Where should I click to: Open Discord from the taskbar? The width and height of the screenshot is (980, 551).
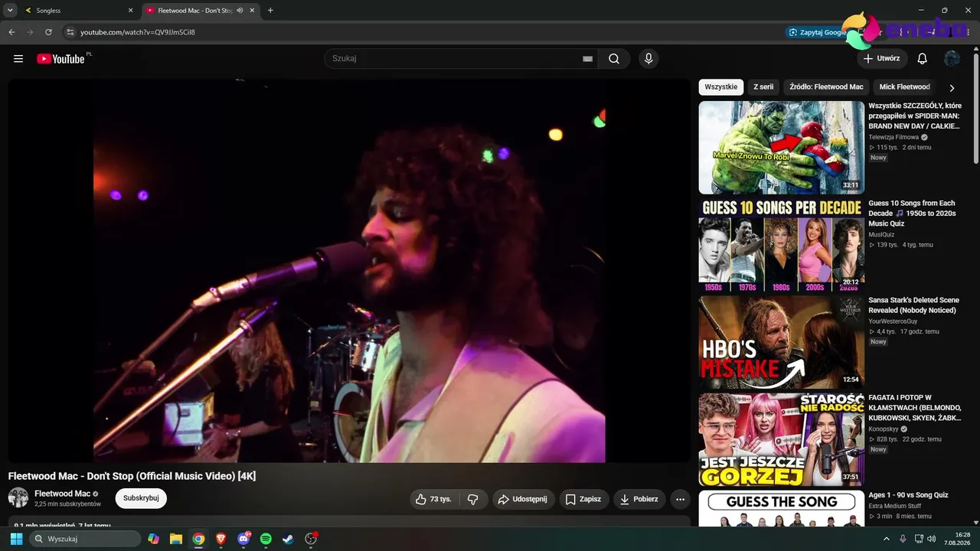coord(243,539)
